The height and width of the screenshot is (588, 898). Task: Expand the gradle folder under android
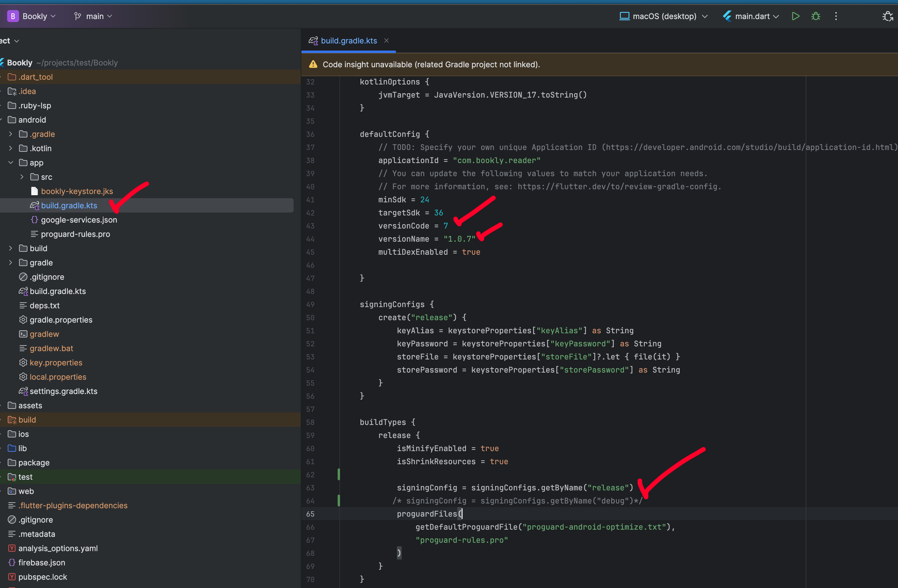[10, 262]
